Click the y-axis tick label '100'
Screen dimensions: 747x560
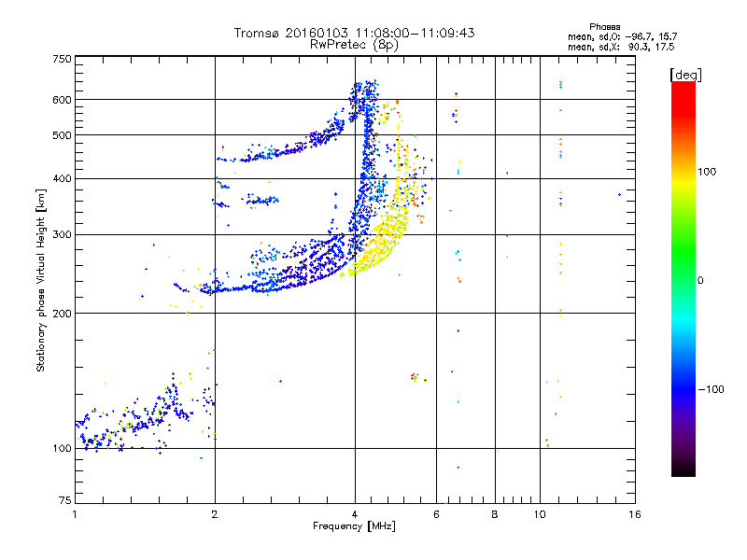click(62, 448)
